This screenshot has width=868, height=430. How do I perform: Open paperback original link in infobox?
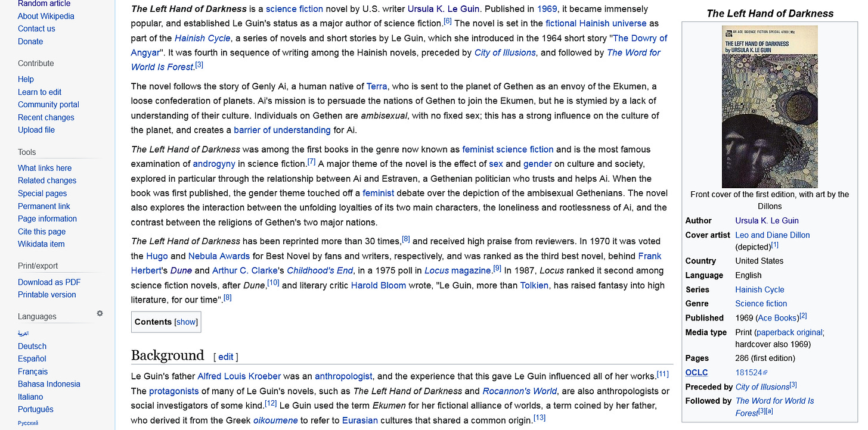[x=789, y=332]
